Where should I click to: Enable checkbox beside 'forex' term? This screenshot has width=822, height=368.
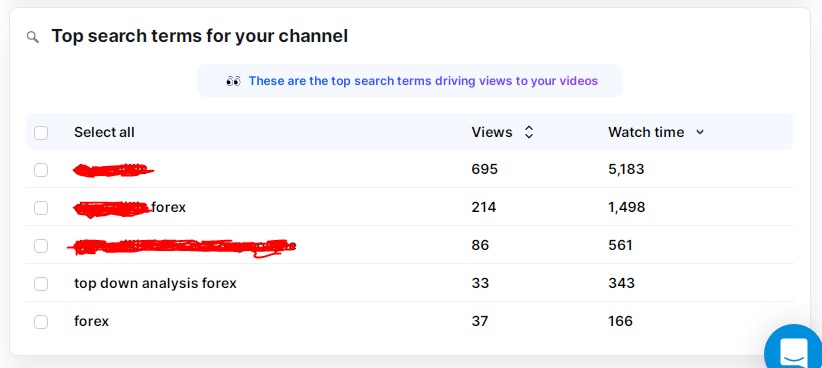tap(41, 321)
